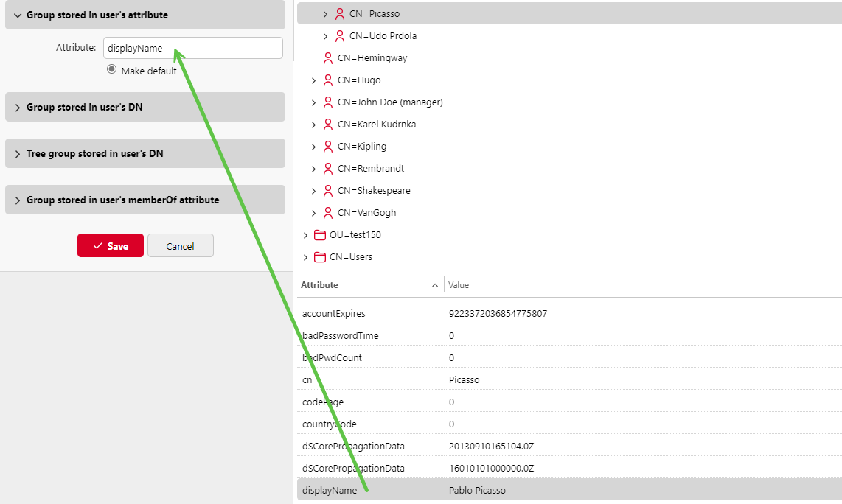Click the user icon beside CN=Picasso
The width and height of the screenshot is (842, 504).
coord(340,14)
